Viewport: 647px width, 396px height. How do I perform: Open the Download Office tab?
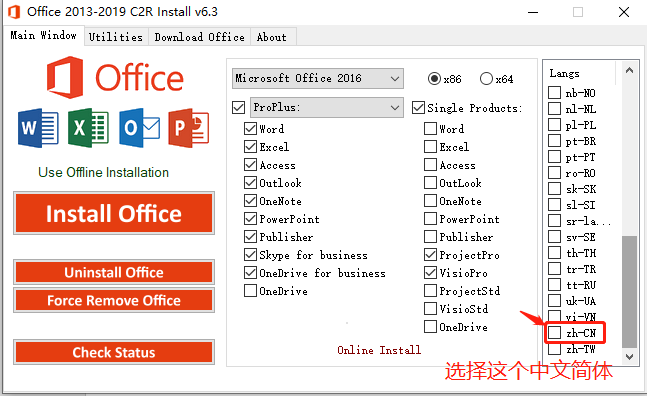pyautogui.click(x=199, y=37)
